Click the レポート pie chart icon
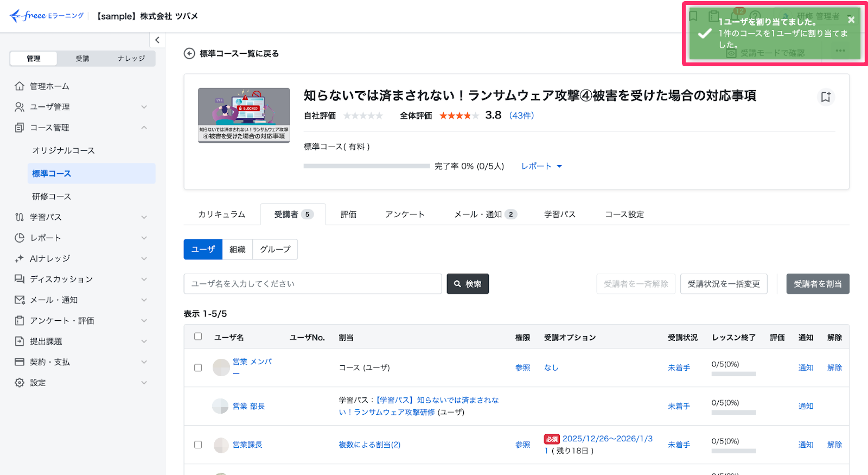The image size is (868, 475). 20,238
